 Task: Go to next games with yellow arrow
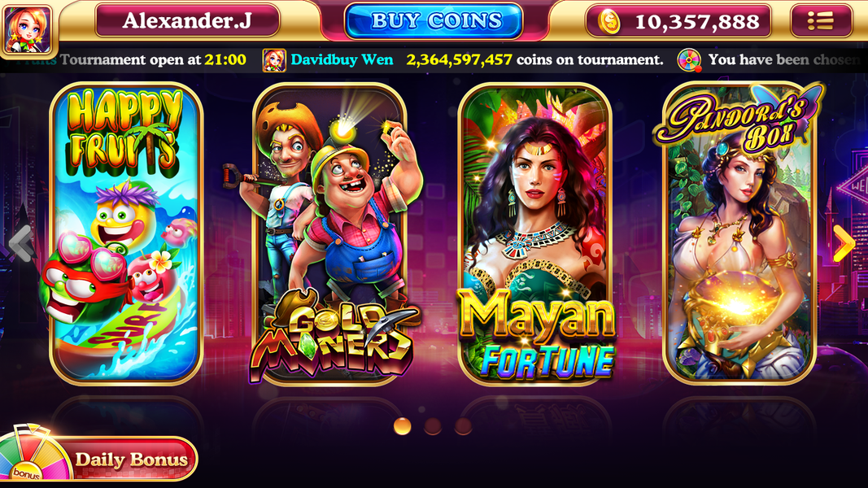(844, 243)
